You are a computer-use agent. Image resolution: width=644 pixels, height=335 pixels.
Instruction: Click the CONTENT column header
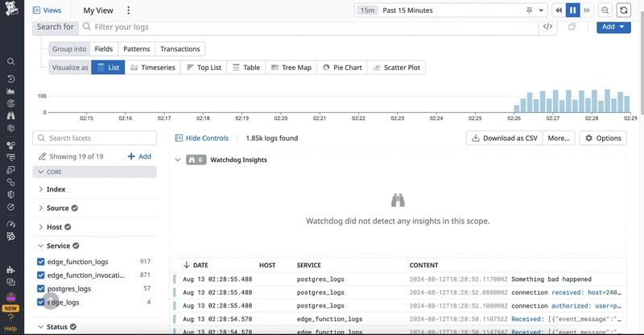[x=424, y=265]
